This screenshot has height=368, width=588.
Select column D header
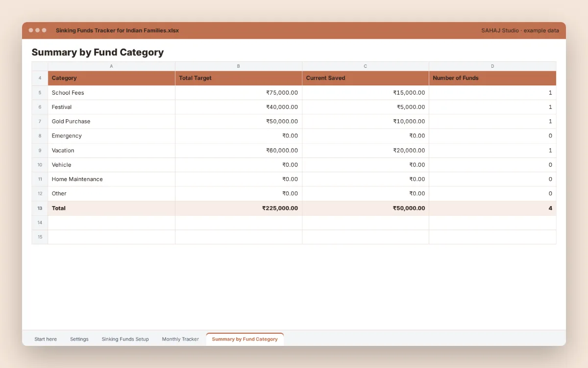point(492,66)
